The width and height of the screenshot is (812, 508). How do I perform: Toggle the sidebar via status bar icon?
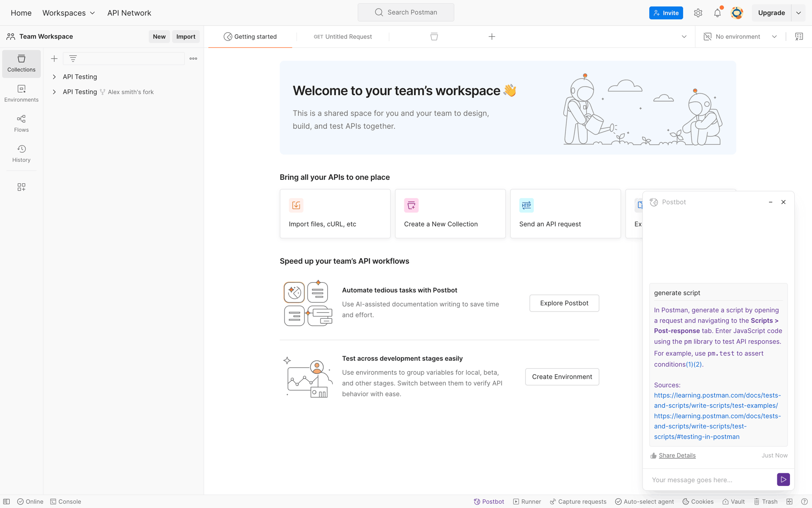coord(7,501)
